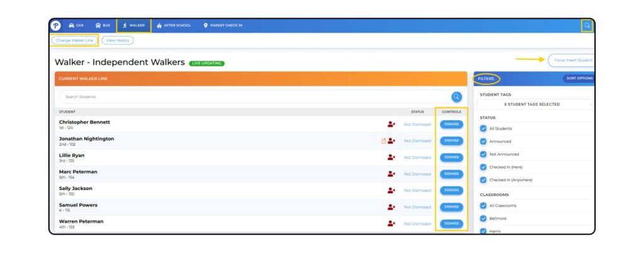Uncheck the All Students status checkbox
644x254 pixels.
tap(483, 129)
